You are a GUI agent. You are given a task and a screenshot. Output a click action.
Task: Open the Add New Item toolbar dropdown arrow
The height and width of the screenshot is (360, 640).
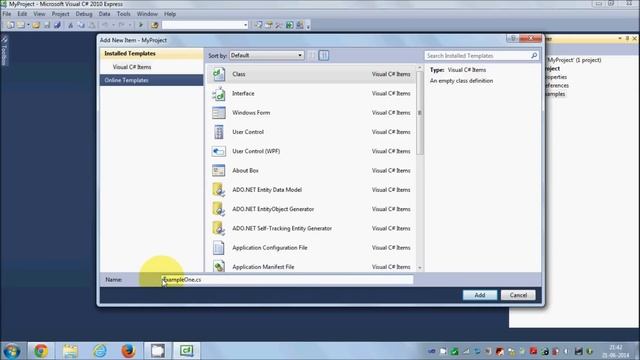coord(28,25)
